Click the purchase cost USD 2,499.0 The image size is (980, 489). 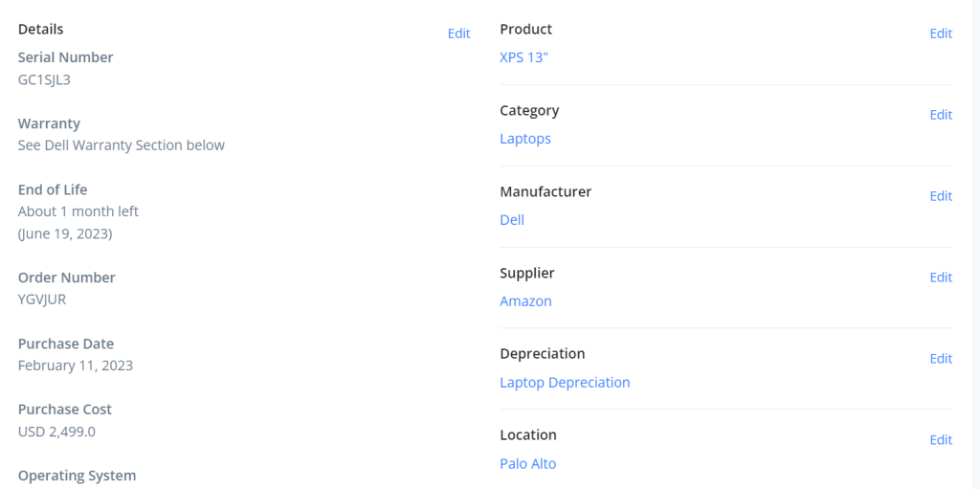click(56, 432)
